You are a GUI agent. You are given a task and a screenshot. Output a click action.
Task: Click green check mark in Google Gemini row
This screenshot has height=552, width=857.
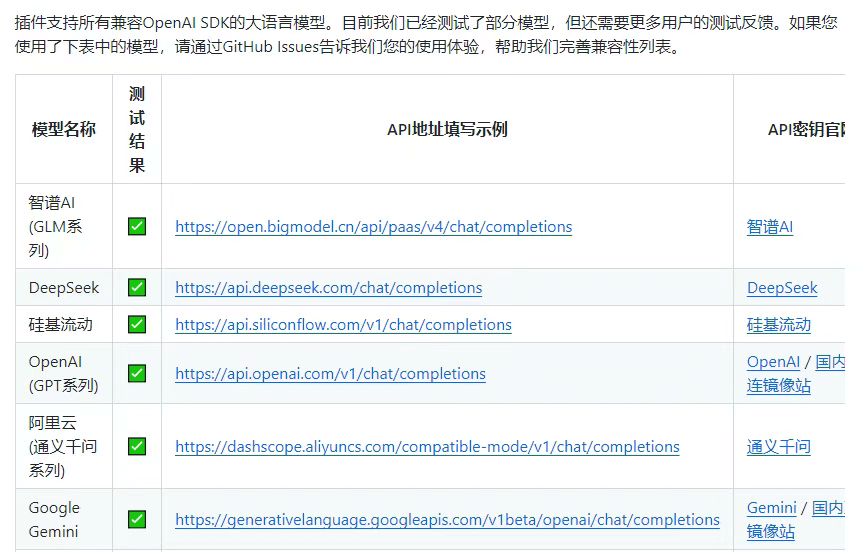(x=137, y=519)
